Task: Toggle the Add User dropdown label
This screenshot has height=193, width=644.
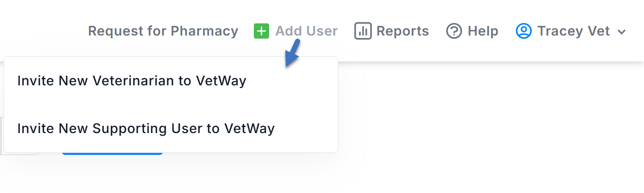Action: [306, 31]
